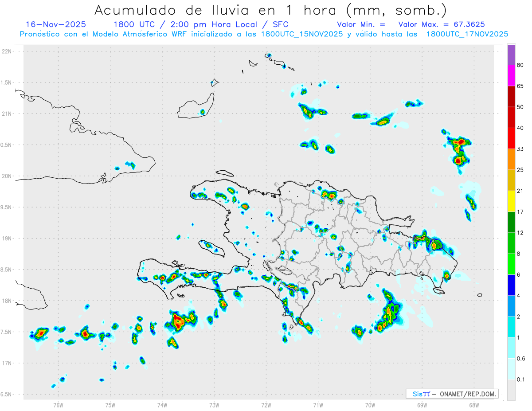The image size is (532, 411).
Task: Select the legend value "50"
Action: click(x=520, y=107)
